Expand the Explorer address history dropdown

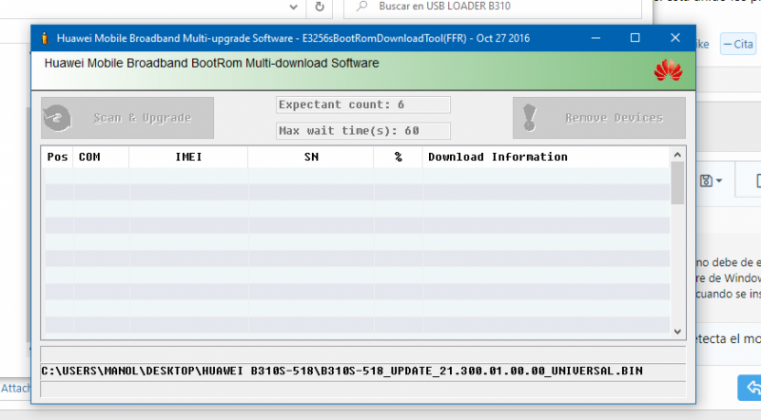[293, 7]
